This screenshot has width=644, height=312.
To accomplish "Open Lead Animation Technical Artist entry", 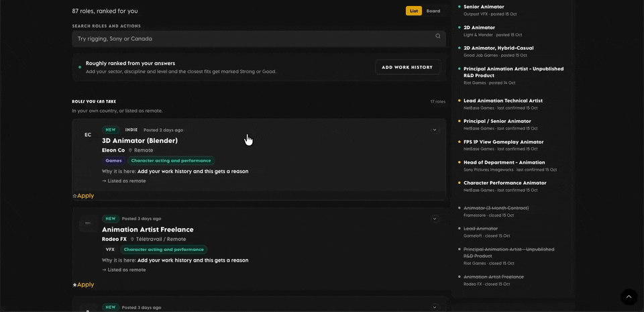I will point(503,101).
